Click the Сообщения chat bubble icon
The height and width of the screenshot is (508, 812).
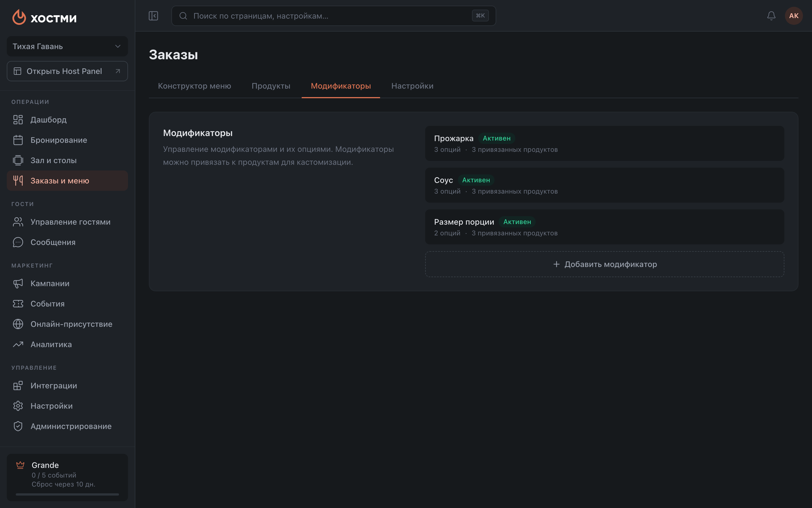(18, 242)
